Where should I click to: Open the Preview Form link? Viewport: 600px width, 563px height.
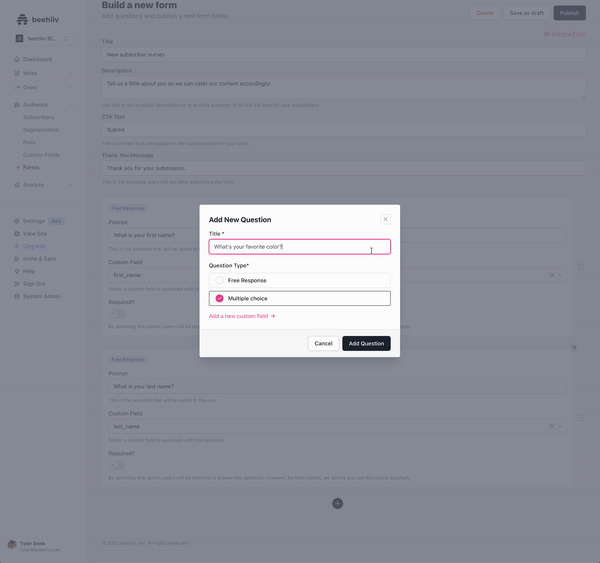click(x=568, y=34)
